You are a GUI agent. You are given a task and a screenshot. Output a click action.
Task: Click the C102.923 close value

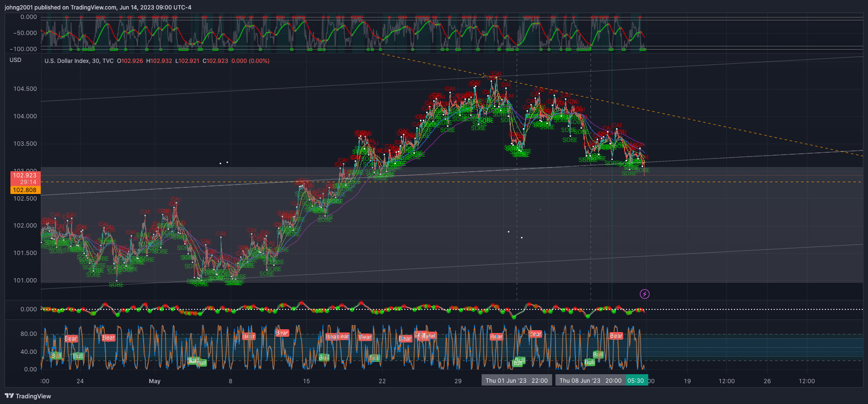[215, 61]
